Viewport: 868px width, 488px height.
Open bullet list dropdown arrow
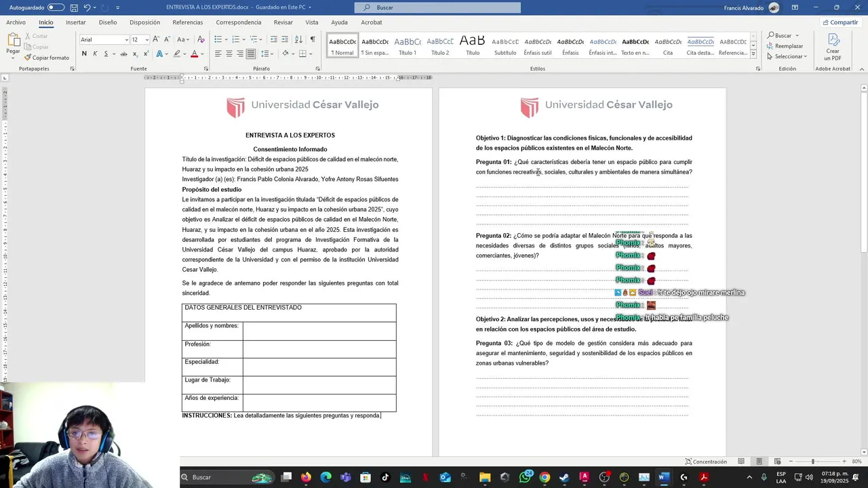click(x=226, y=39)
